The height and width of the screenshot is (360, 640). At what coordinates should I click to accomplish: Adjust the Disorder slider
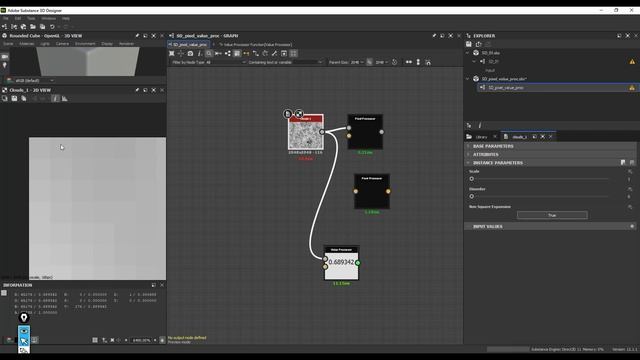coord(539,196)
